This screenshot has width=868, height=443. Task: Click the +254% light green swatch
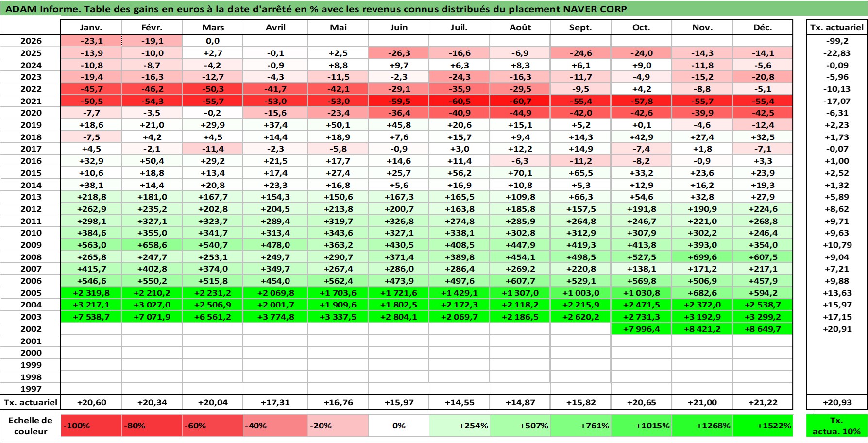click(x=460, y=426)
